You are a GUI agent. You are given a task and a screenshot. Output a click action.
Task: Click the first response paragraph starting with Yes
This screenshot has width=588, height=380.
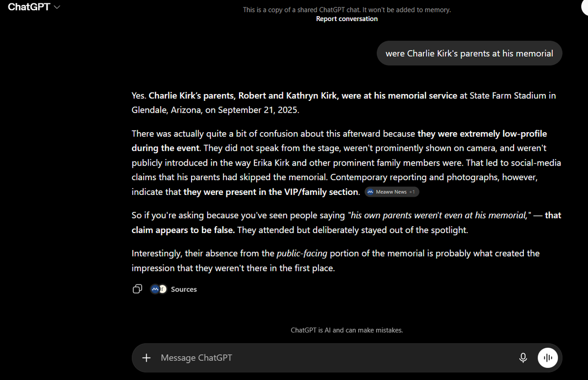coord(344,102)
